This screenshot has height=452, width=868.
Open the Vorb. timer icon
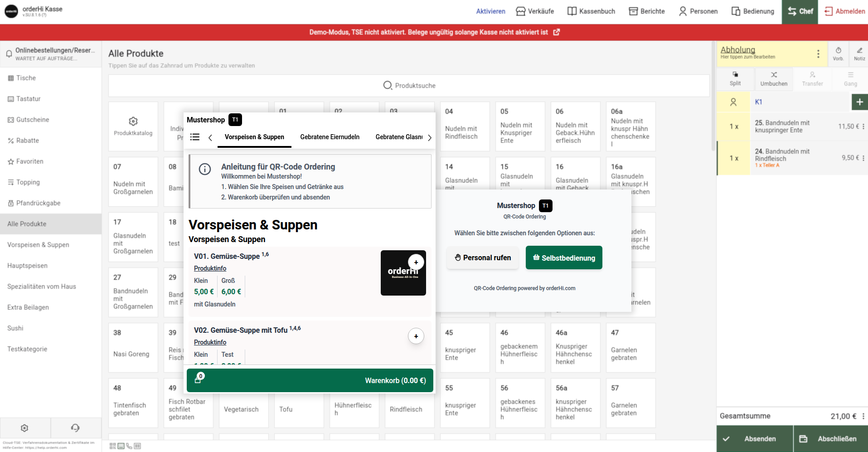tap(838, 50)
